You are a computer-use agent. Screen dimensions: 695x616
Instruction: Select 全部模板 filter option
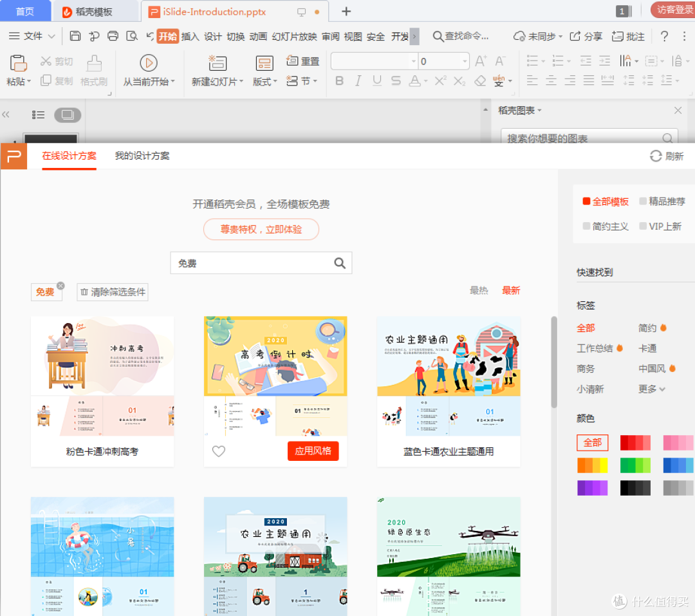[x=606, y=201]
